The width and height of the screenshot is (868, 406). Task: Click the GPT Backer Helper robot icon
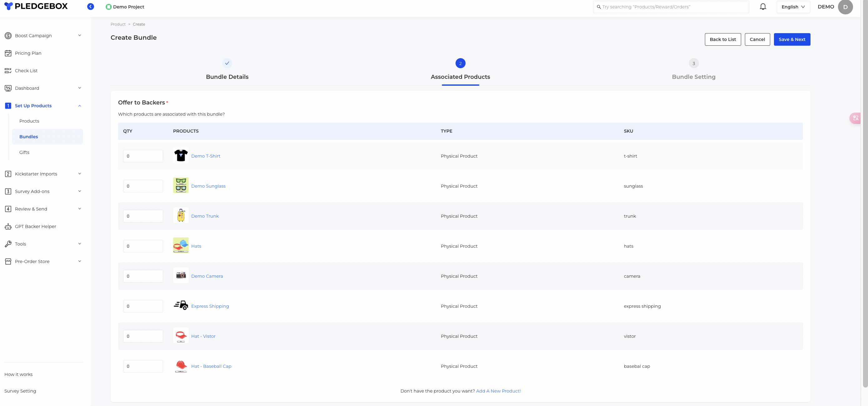tap(8, 226)
